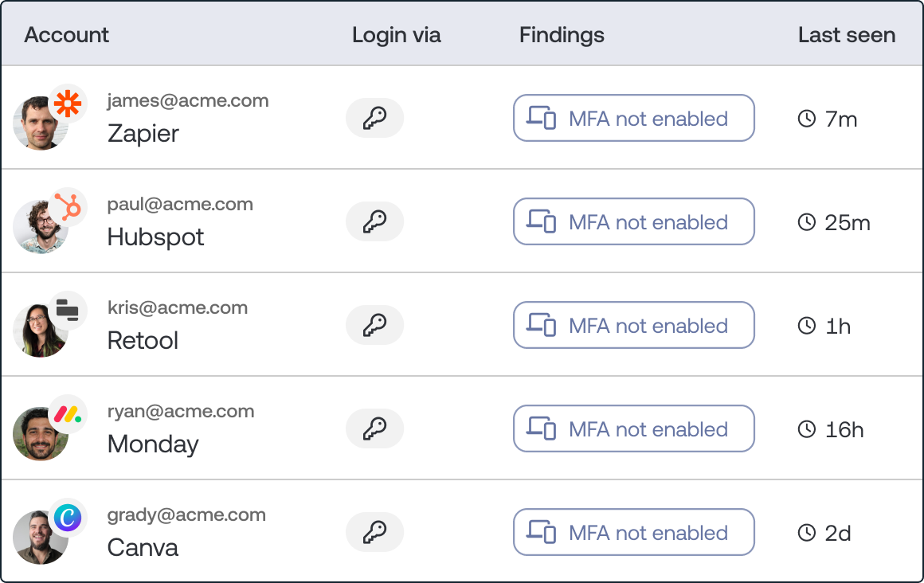This screenshot has width=924, height=583.
Task: Sort by Findings column header
Action: (562, 35)
